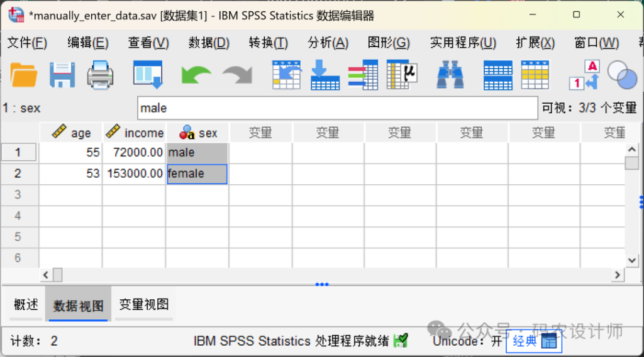Viewport: 644px width, 357px height.
Task: Click the Open data document folder icon
Action: click(24, 75)
